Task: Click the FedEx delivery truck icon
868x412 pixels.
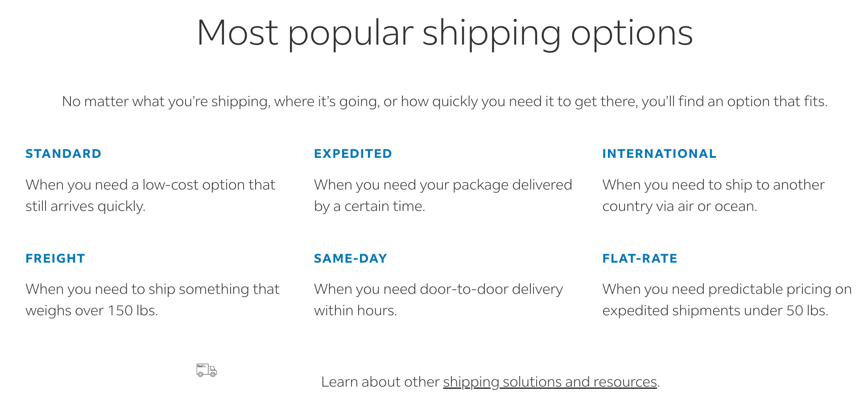Action: pyautogui.click(x=207, y=370)
